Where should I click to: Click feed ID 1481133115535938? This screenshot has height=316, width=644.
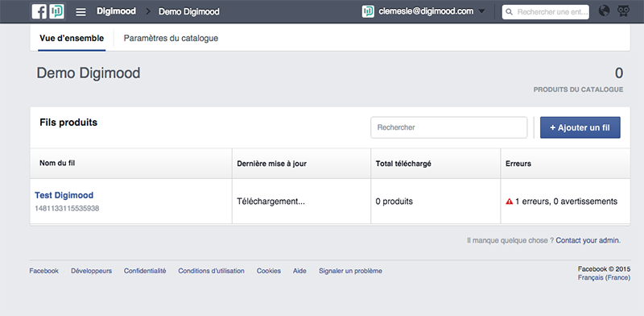pos(67,209)
